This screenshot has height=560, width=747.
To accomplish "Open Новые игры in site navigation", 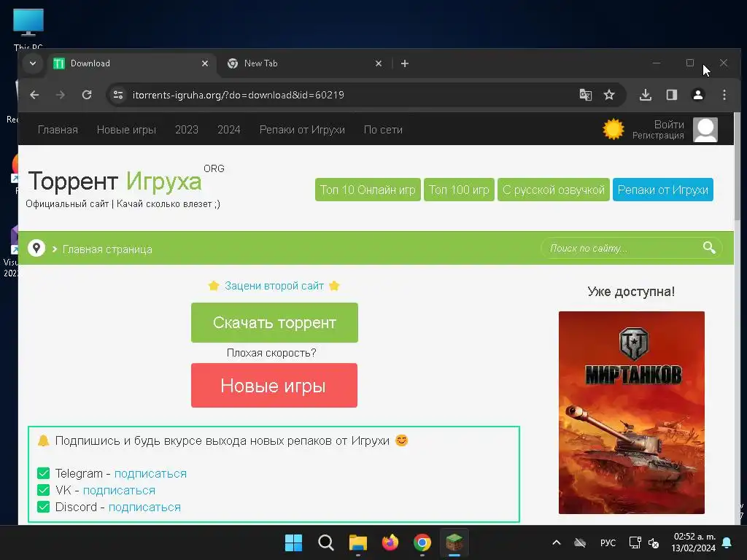I will pyautogui.click(x=126, y=130).
